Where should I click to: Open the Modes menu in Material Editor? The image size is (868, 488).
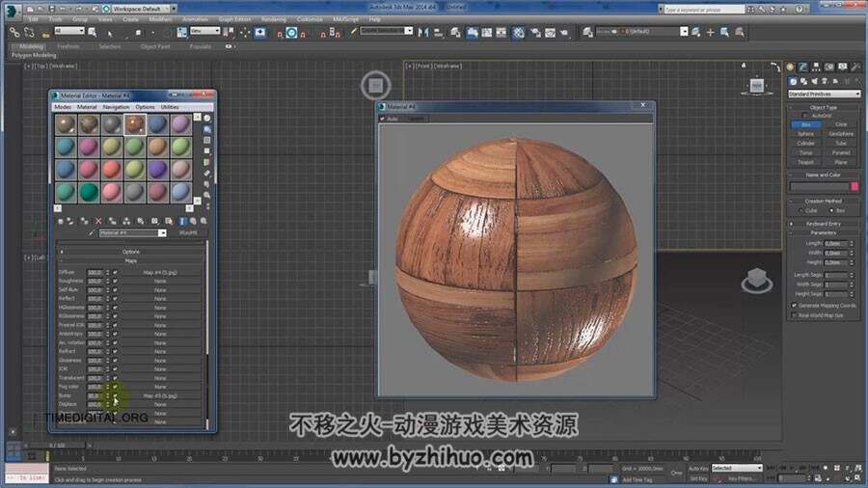63,107
